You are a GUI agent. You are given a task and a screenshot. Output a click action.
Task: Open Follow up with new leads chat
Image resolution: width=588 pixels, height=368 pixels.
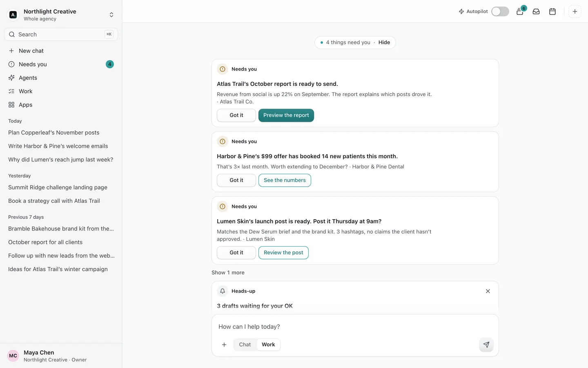pos(61,256)
